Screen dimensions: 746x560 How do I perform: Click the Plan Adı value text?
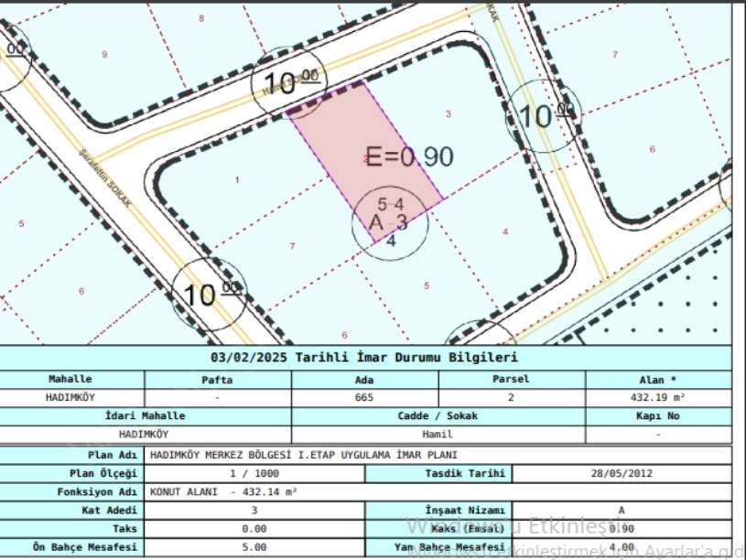coord(303,455)
